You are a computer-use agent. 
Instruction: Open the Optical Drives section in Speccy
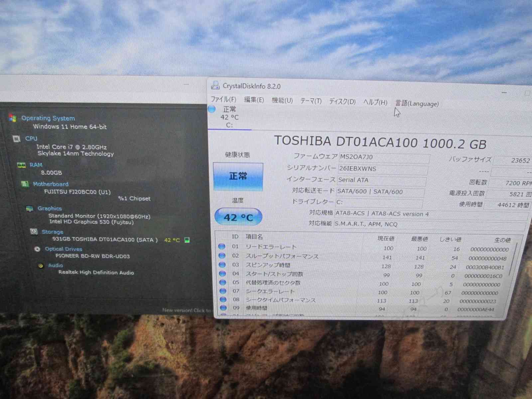64,249
